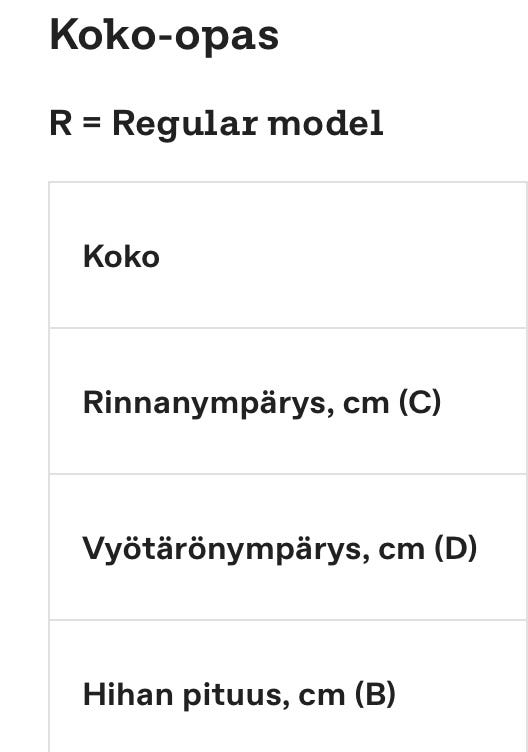Select the 'R = Regular model' subheading

click(x=216, y=125)
